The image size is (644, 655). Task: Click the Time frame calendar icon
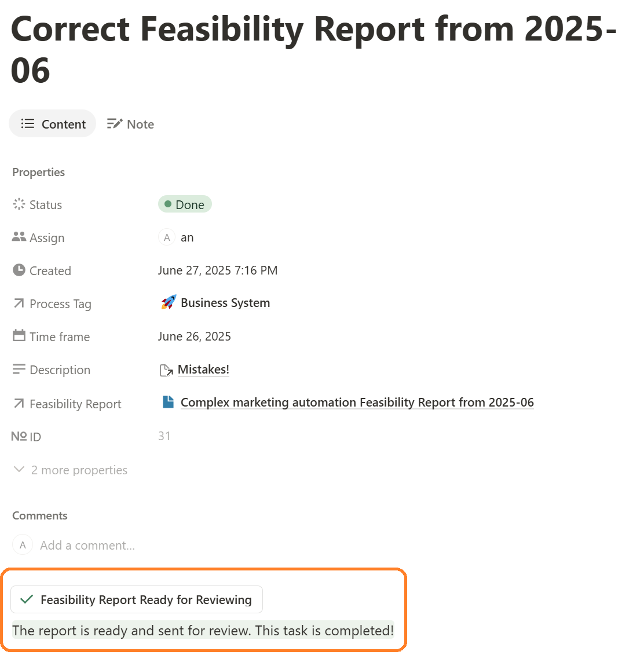[19, 336]
